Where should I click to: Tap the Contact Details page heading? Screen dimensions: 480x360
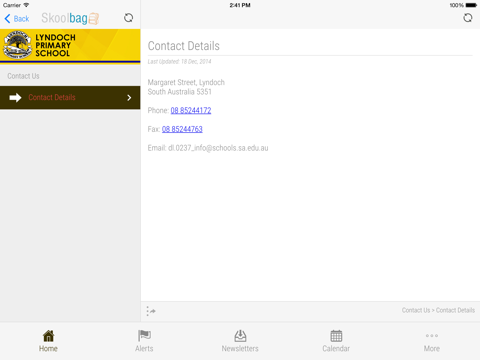(x=184, y=46)
